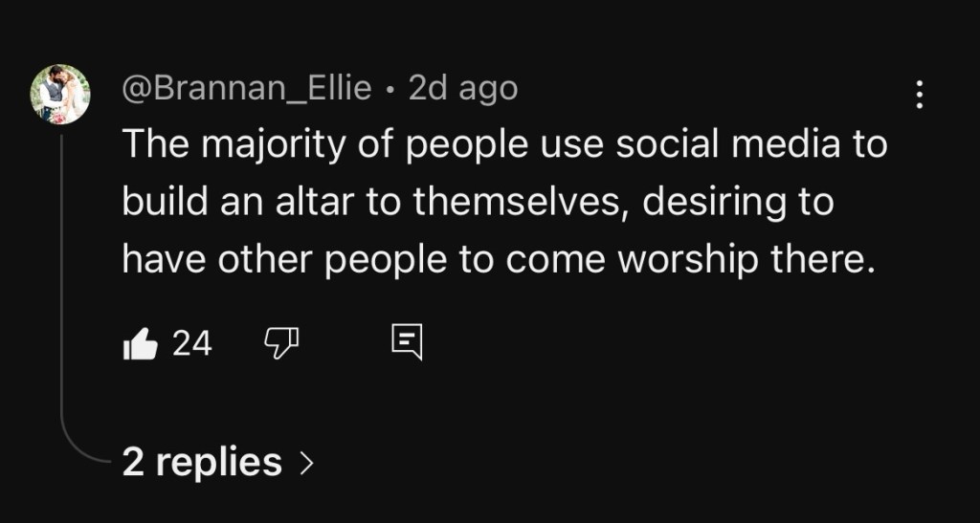Viewport: 980px width, 523px height.
Task: Dislike the comment with the thumbs-down icon
Action: pos(281,342)
